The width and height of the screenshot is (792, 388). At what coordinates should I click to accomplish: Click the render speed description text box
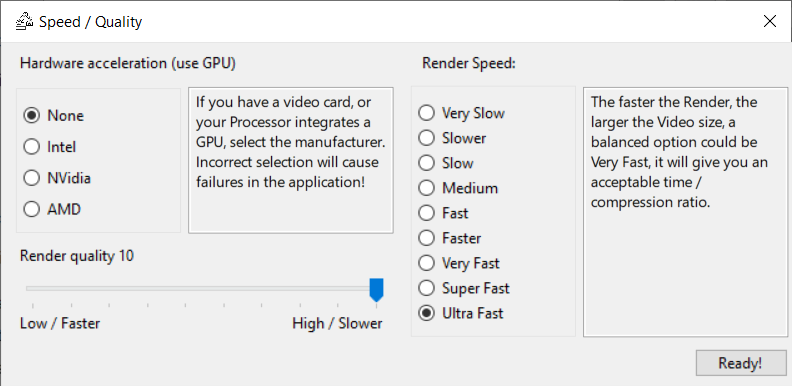tap(685, 212)
